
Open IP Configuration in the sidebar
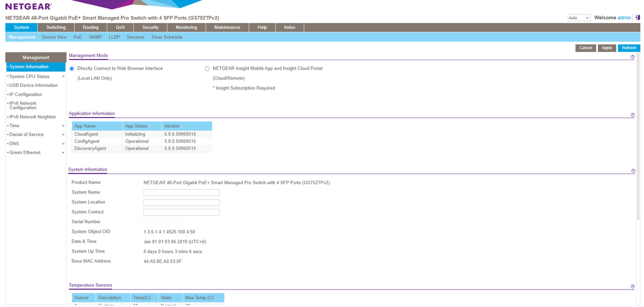(25, 94)
